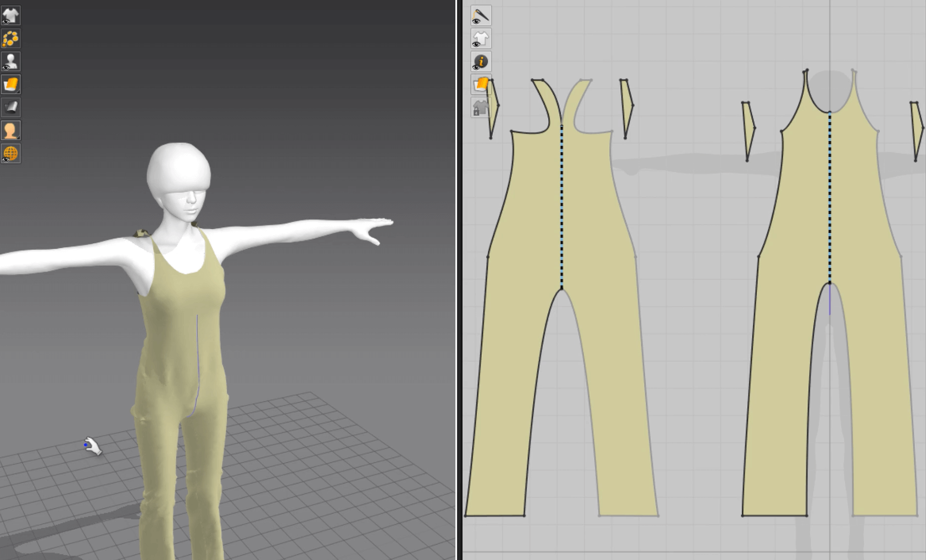The image size is (926, 560).
Task: Select the right jumpsuit pattern in 2D window
Action: coord(791,329)
